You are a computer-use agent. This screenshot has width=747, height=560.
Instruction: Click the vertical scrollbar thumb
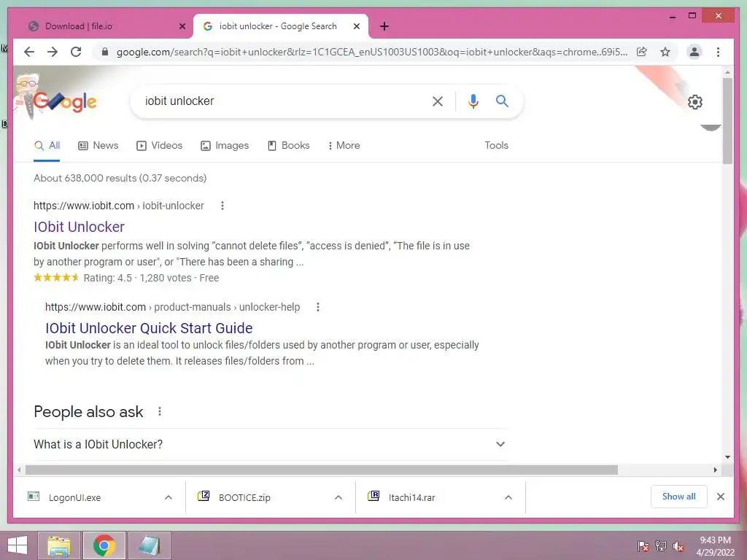coord(727,121)
